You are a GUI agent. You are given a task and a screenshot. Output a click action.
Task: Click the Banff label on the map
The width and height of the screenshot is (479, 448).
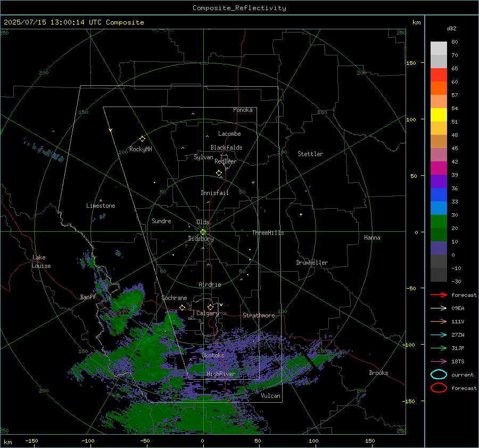point(88,297)
